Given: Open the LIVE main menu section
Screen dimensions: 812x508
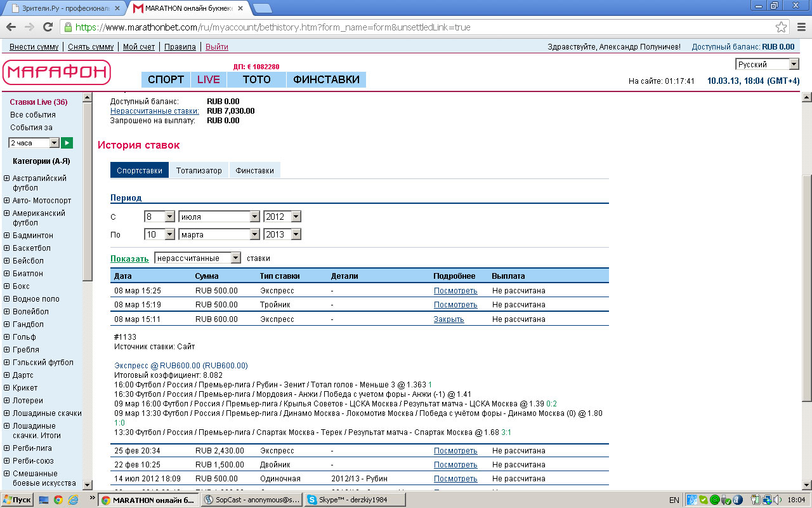Looking at the screenshot, I should (x=208, y=79).
